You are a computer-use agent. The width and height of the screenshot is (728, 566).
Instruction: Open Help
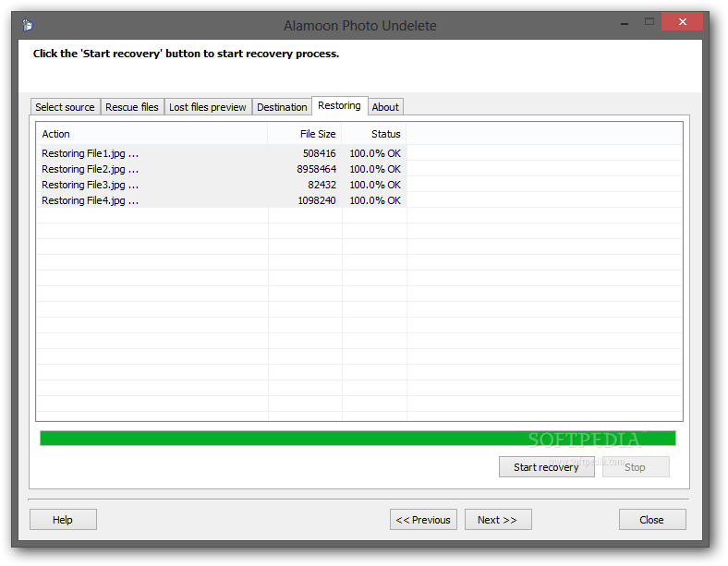coord(63,520)
